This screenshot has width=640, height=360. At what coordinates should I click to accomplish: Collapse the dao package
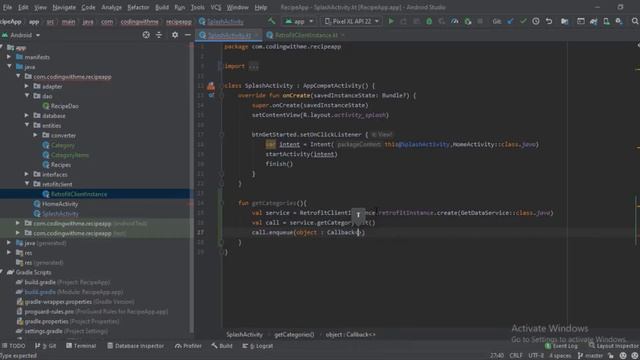click(27, 96)
